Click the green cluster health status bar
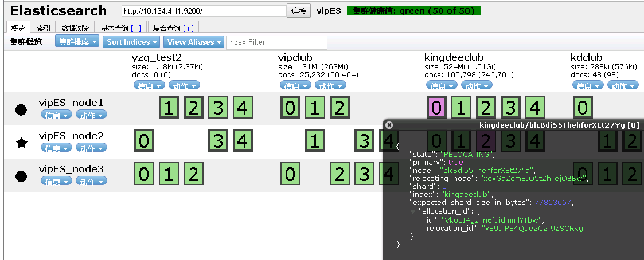Image resolution: width=644 pixels, height=260 pixels. coord(413,11)
